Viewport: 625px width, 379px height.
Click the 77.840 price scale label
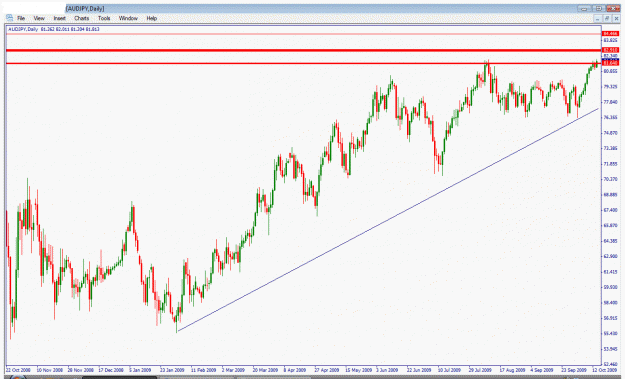pyautogui.click(x=610, y=102)
